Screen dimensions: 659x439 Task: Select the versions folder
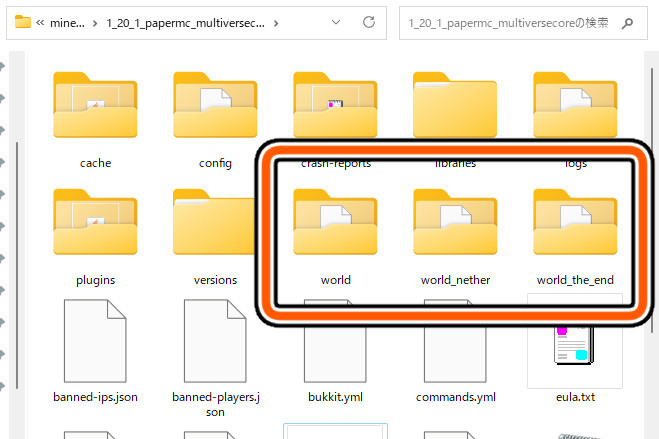click(215, 223)
